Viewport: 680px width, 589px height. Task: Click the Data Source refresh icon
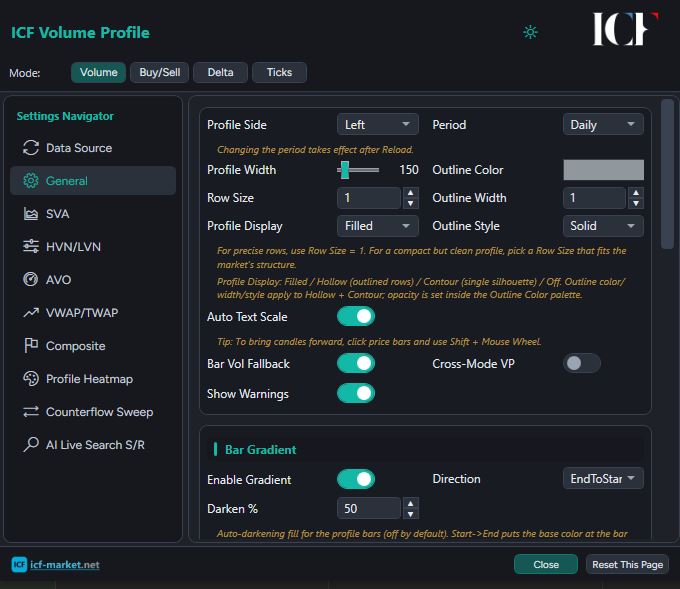31,148
